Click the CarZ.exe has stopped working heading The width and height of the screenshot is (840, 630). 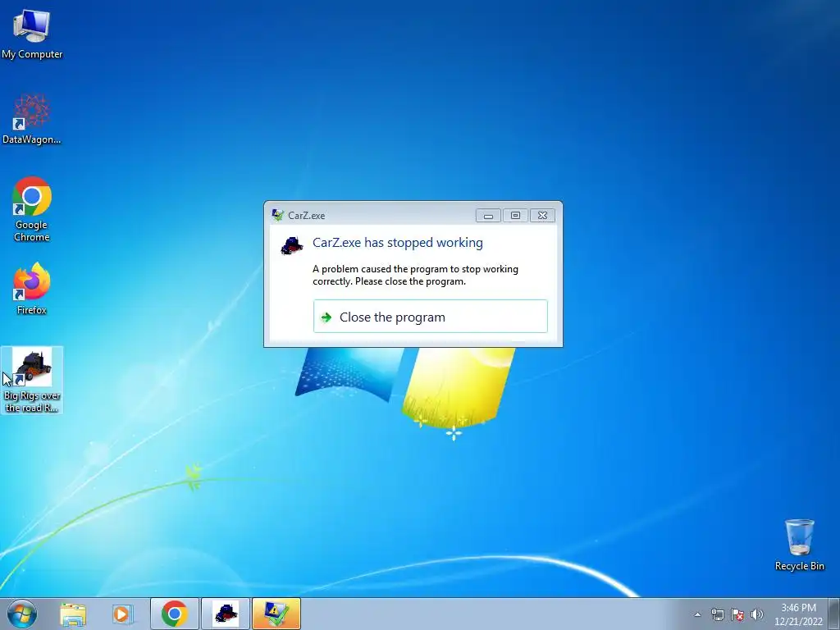pyautogui.click(x=398, y=243)
